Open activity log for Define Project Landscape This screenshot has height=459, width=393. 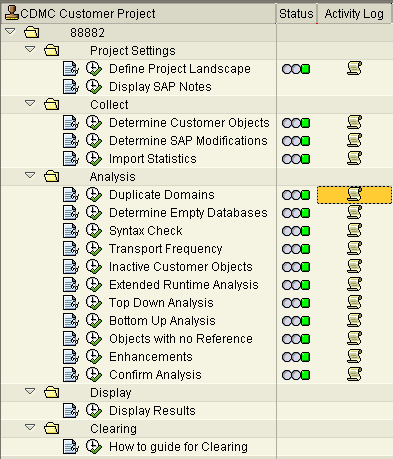tap(354, 68)
